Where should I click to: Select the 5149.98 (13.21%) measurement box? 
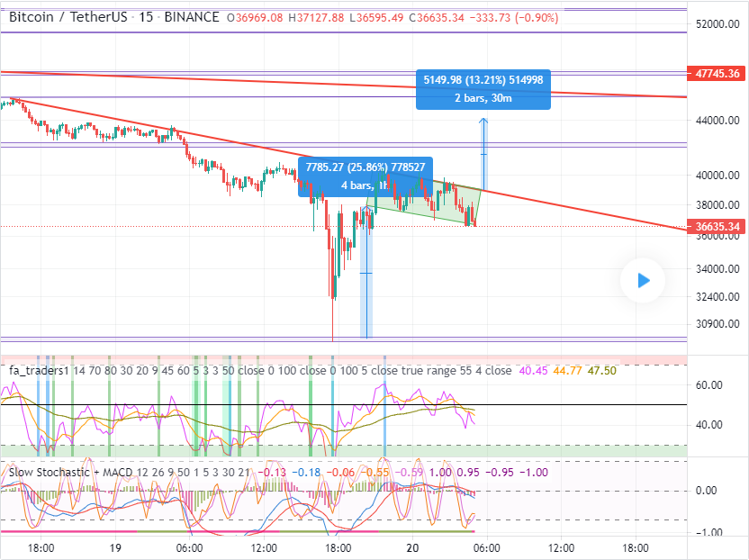pyautogui.click(x=483, y=89)
